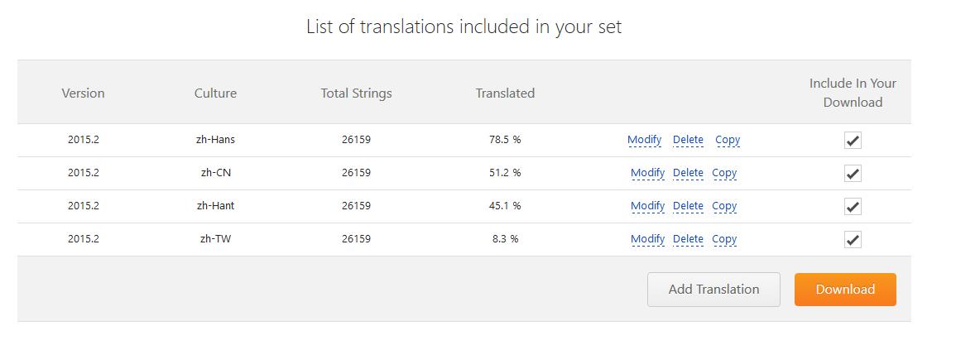Copy the zh-Hans translation
This screenshot has height=345, width=980.
point(728,140)
